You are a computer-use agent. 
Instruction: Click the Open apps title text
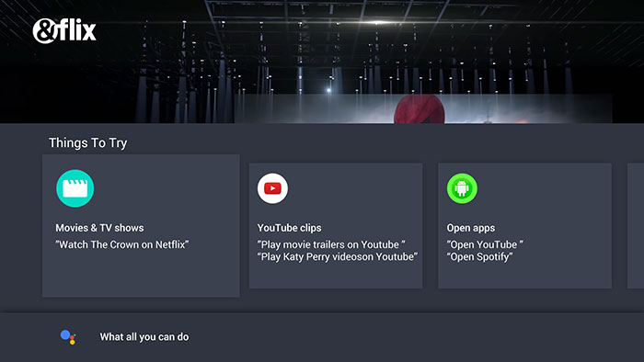471,228
